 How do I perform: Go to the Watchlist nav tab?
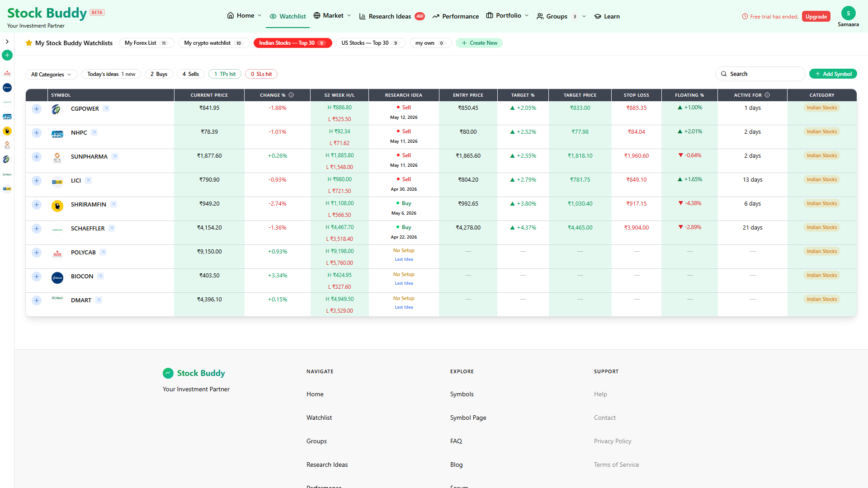(x=288, y=16)
